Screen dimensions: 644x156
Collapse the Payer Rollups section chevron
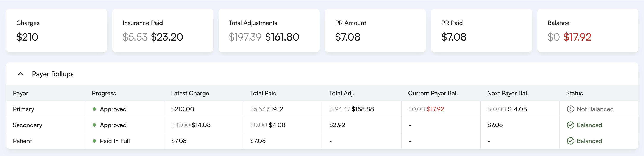tap(21, 74)
